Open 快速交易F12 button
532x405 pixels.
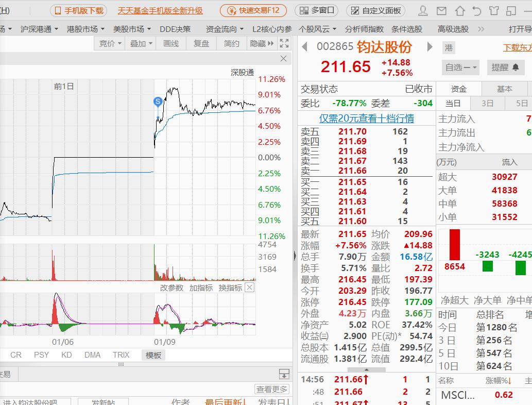point(253,10)
